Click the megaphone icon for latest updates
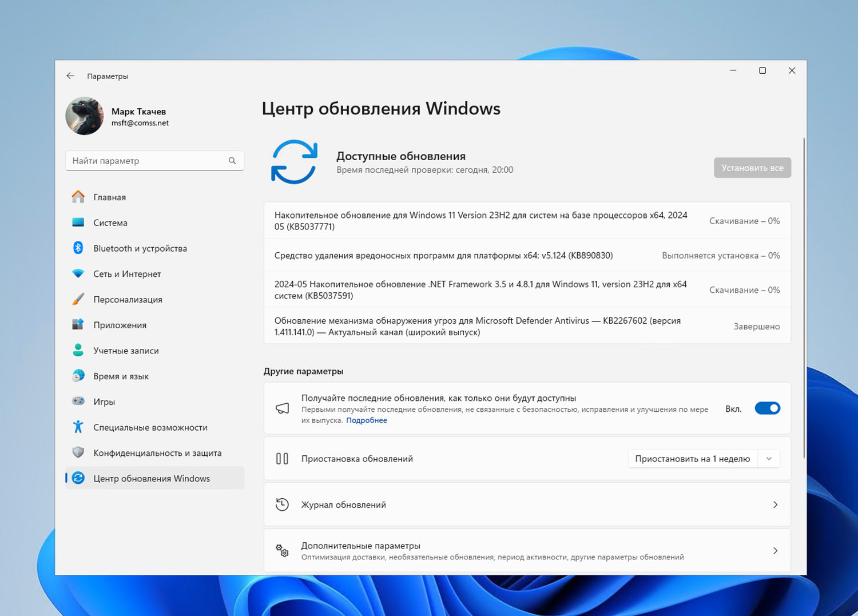The image size is (858, 616). (x=282, y=408)
